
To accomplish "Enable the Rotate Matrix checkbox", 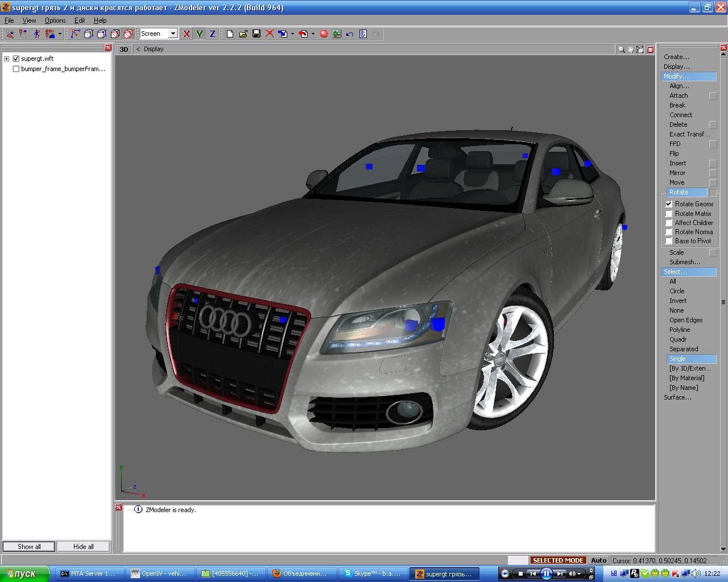I will point(669,214).
